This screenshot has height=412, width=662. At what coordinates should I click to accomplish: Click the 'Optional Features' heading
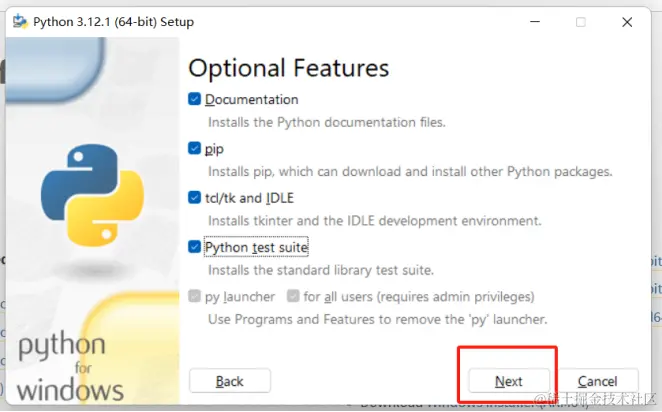pyautogui.click(x=289, y=68)
